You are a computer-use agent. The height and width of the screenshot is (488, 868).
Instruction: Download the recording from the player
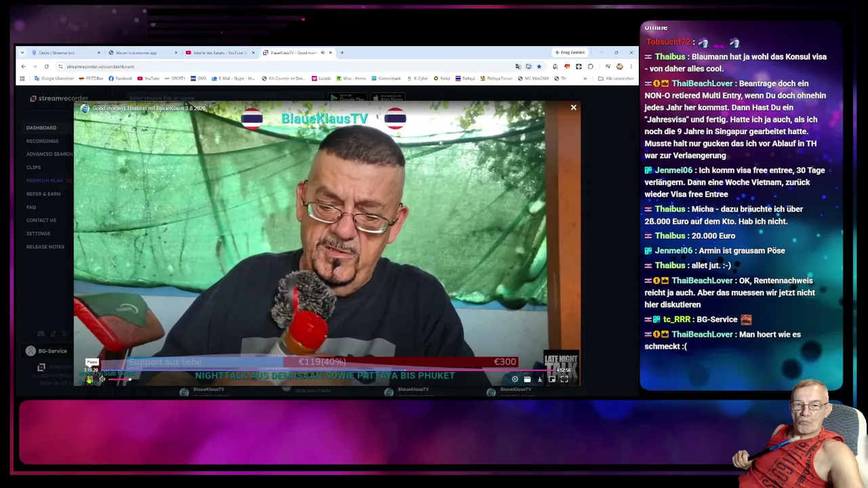pos(540,380)
